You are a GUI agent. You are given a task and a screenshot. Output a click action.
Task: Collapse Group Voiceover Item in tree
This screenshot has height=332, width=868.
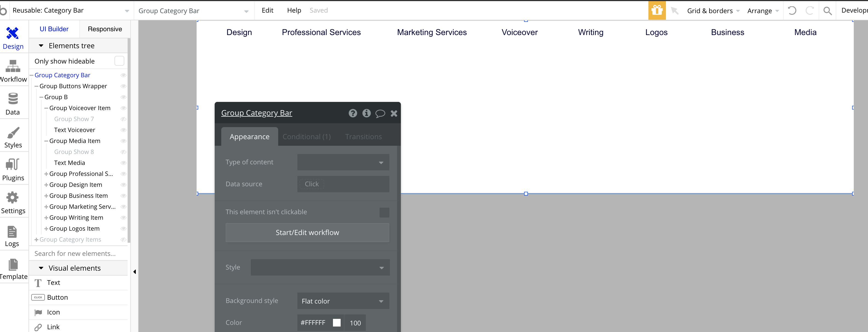46,108
